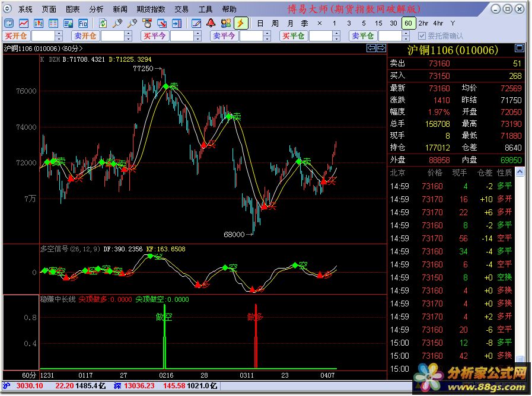Click the window icon beside 沪铜1106 quote title
The width and height of the screenshot is (532, 396).
tap(520, 48)
